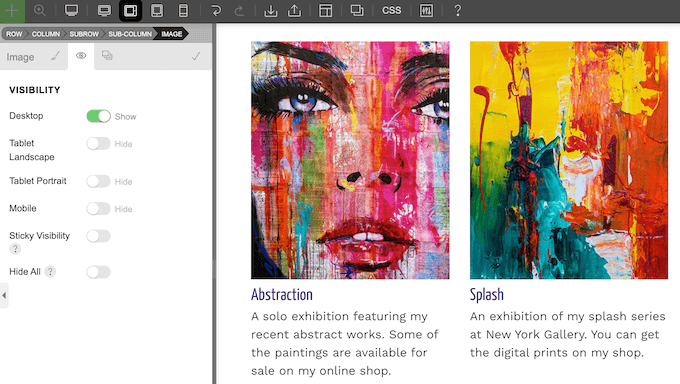Click the VISIBILITY section title
680x384 pixels.
tap(35, 90)
